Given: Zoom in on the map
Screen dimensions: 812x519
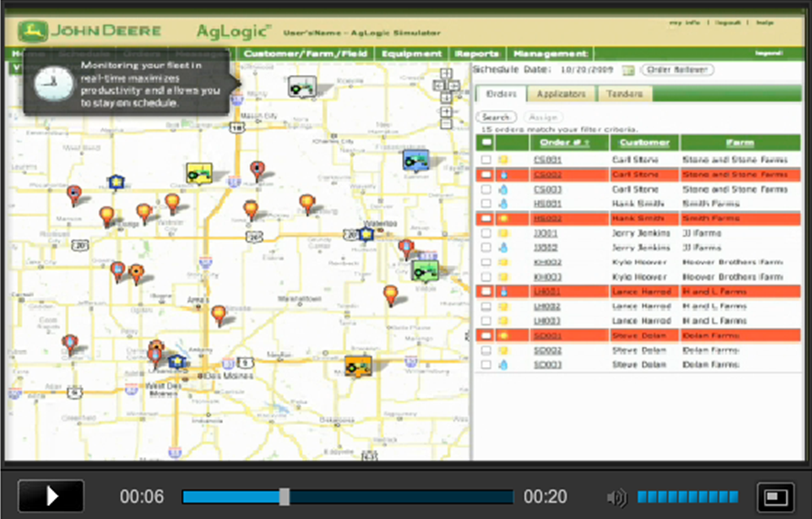Looking at the screenshot, I should pyautogui.click(x=446, y=111).
